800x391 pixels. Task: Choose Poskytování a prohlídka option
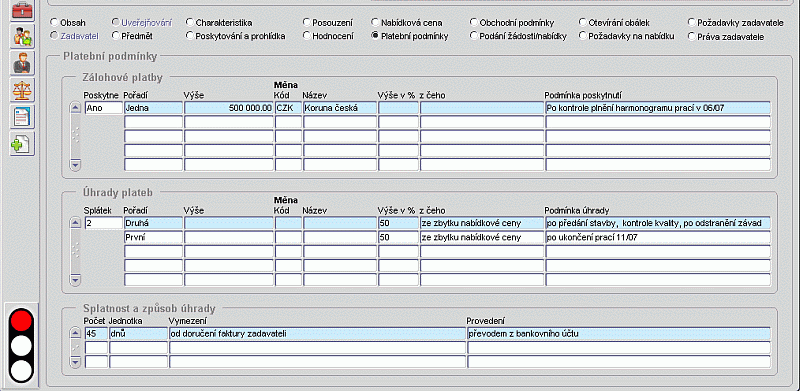[x=189, y=36]
